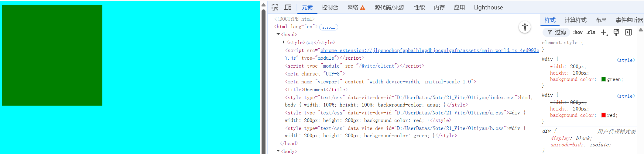Follow the chrome-extension script source link
Screen dimensions: 644x154
[430, 50]
